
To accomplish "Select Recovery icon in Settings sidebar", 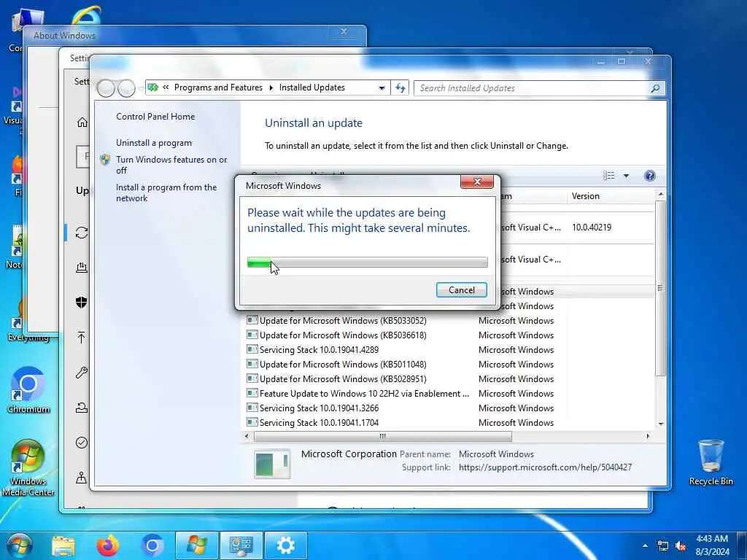I will 82,408.
